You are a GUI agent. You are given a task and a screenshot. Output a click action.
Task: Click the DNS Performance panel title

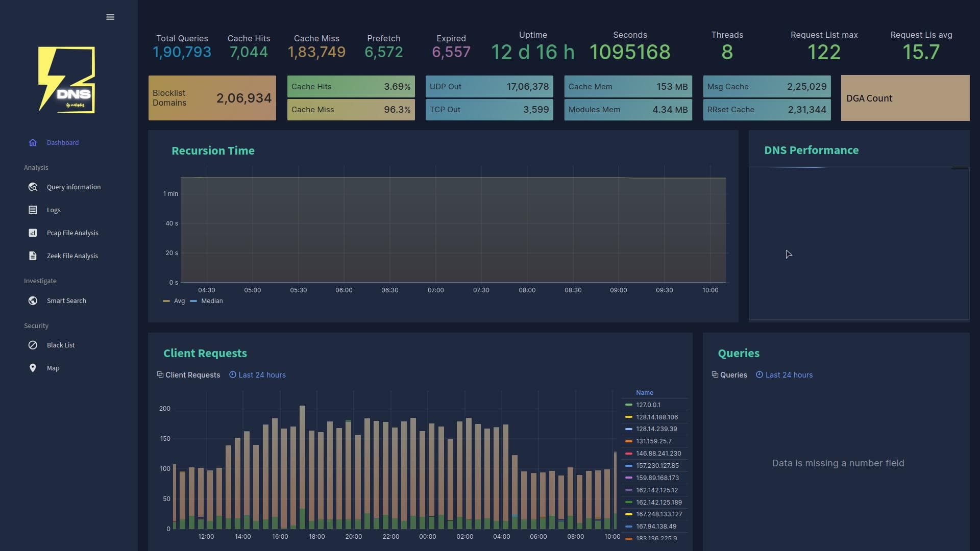pos(811,150)
